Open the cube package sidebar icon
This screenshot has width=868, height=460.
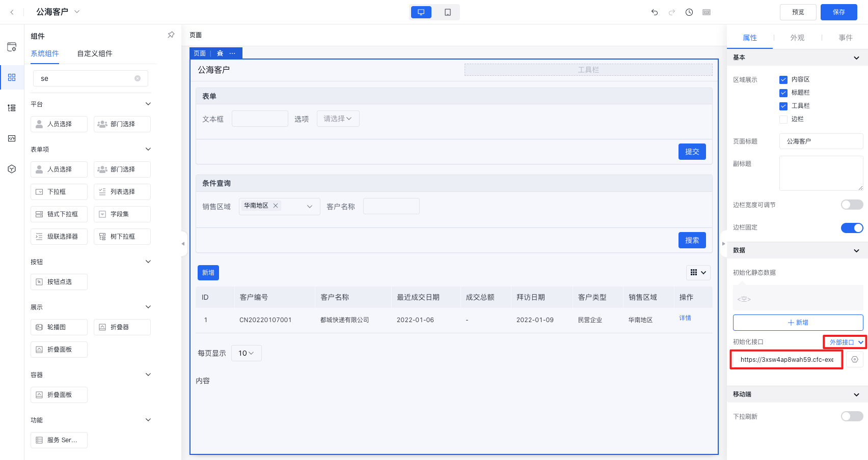(x=12, y=169)
